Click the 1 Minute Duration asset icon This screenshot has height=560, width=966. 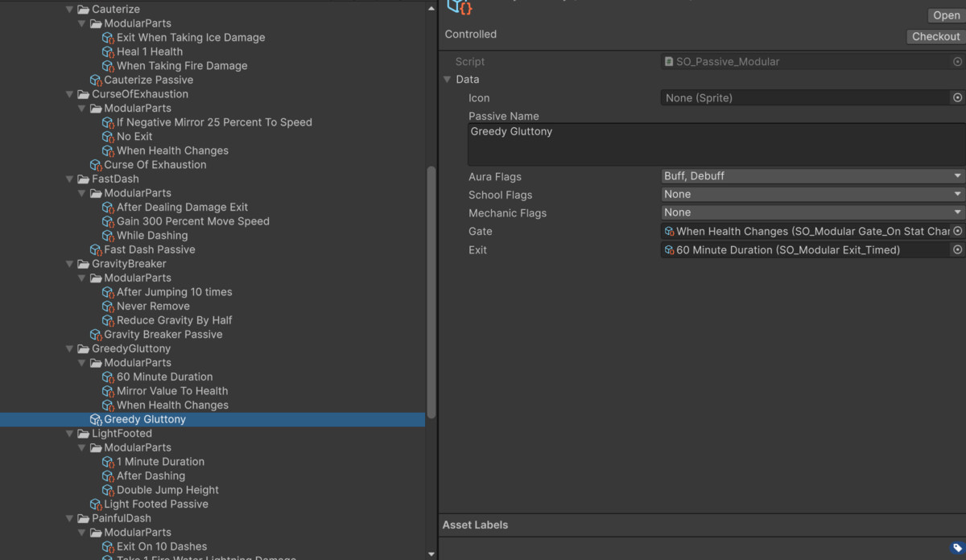pos(108,463)
